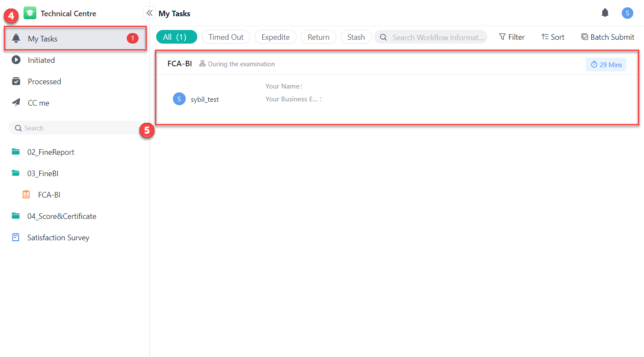Open the notification bell in the header
The image size is (644, 357).
(605, 12)
